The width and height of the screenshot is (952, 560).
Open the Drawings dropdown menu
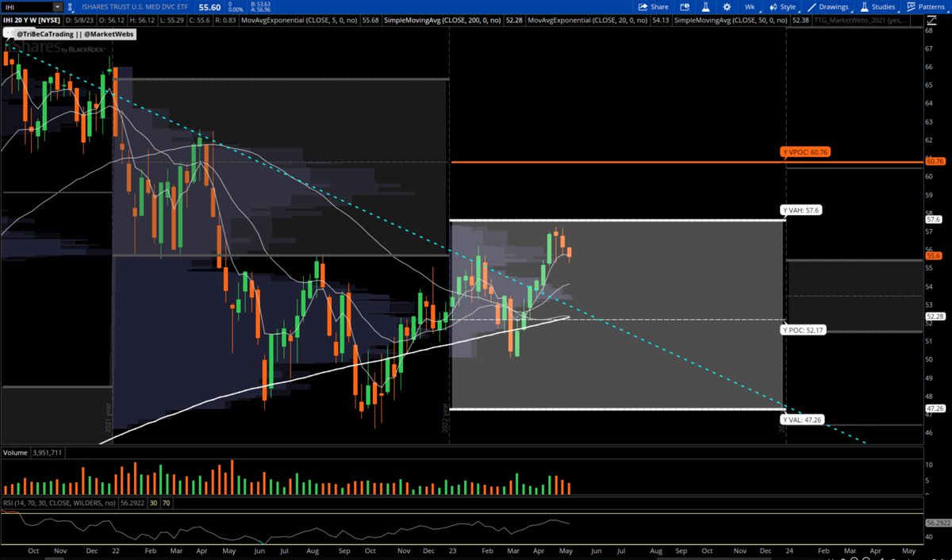(828, 7)
